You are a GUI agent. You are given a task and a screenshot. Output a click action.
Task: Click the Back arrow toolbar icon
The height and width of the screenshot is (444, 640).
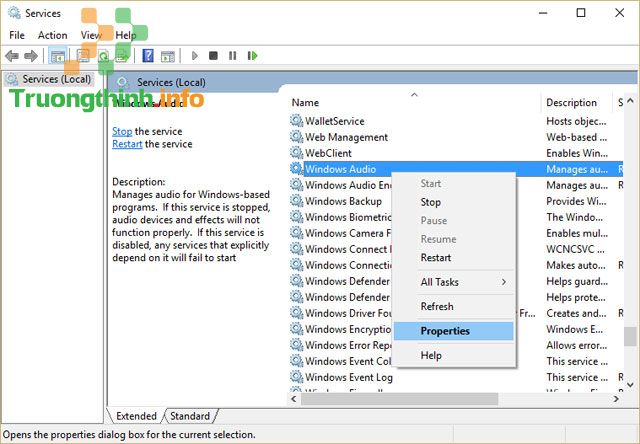(x=12, y=56)
